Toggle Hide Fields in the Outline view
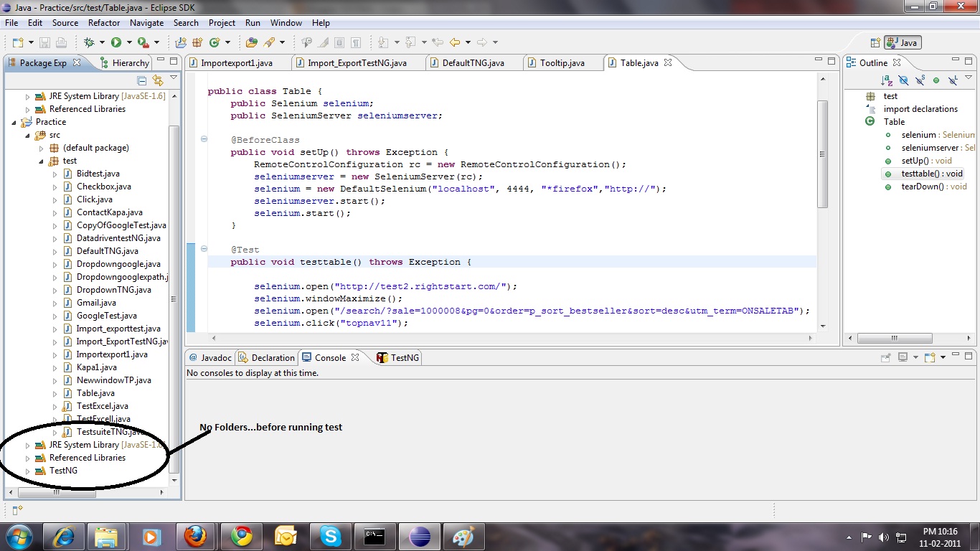 [x=903, y=80]
